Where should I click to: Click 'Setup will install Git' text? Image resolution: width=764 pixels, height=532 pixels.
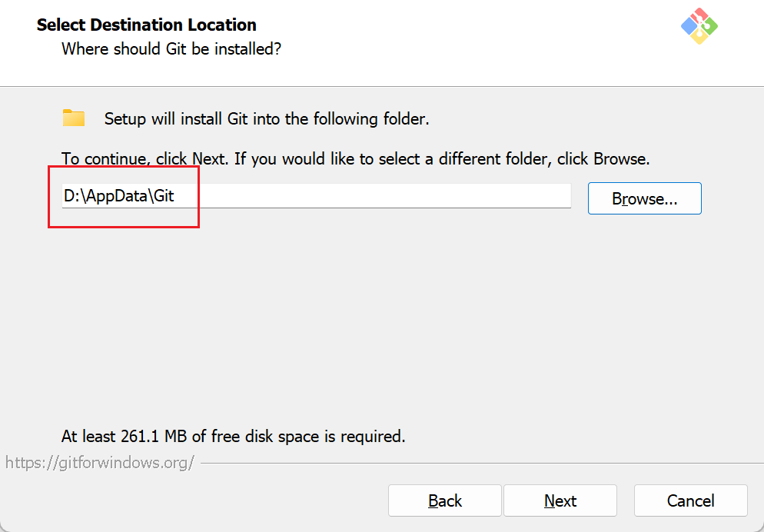(x=267, y=119)
